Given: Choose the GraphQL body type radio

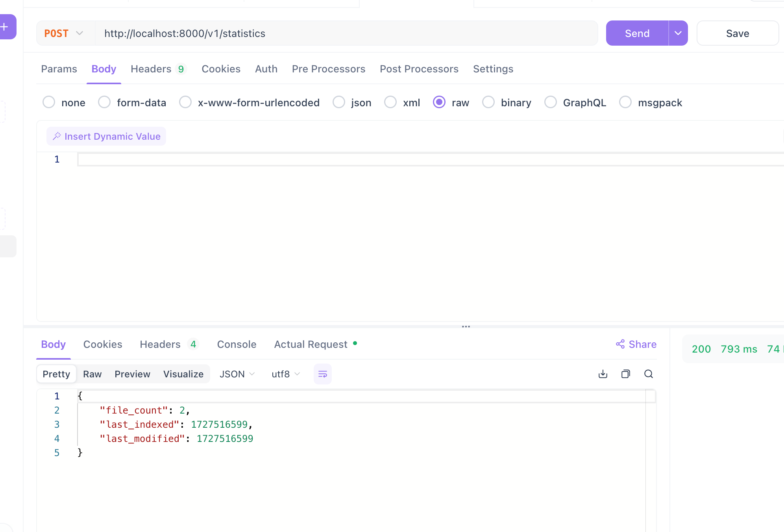Looking at the screenshot, I should (550, 102).
